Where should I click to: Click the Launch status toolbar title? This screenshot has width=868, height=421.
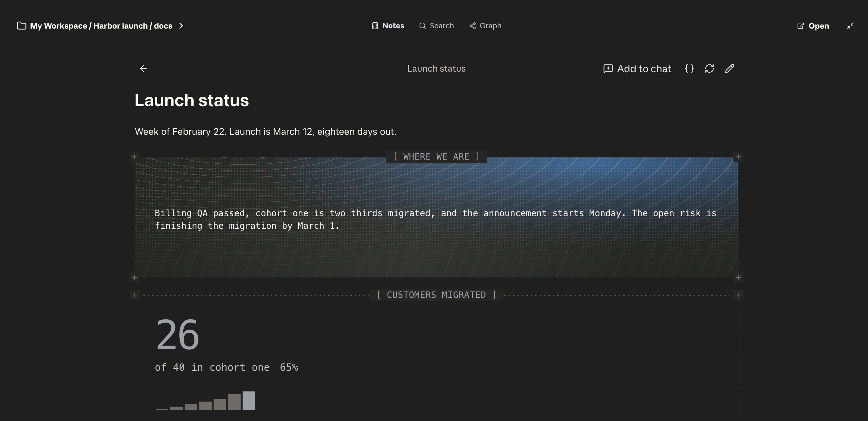pos(437,69)
